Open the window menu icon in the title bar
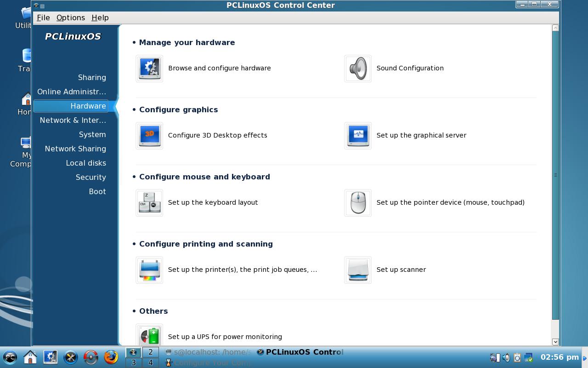The image size is (588, 368). click(x=36, y=6)
